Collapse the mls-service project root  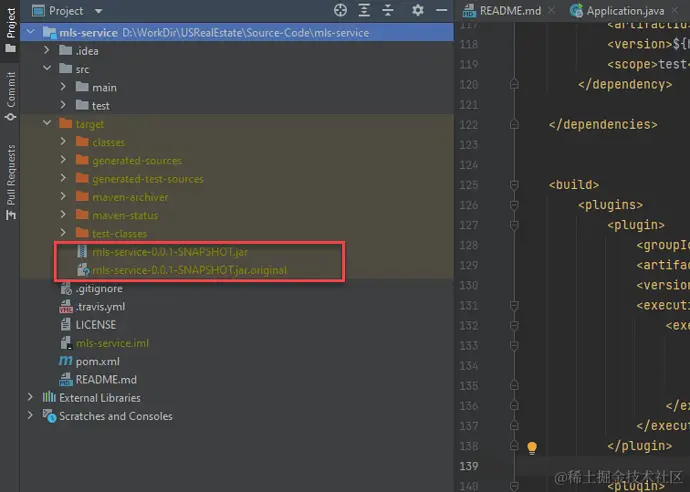click(x=30, y=32)
